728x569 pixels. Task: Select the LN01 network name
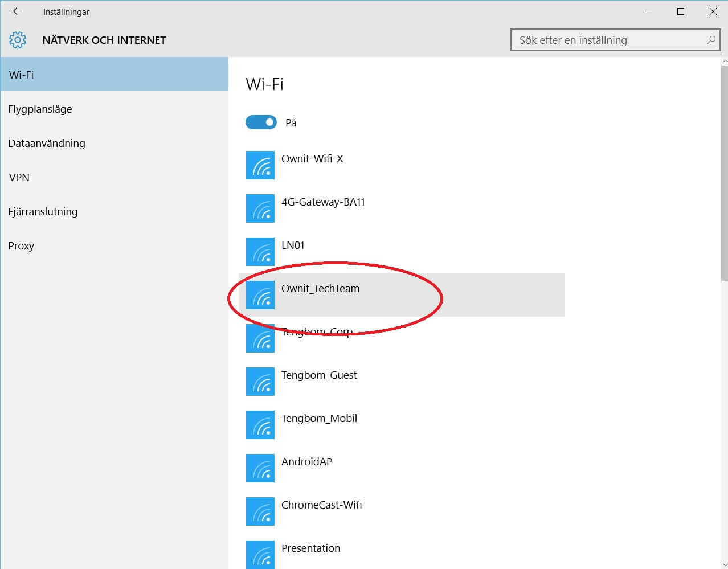click(293, 245)
